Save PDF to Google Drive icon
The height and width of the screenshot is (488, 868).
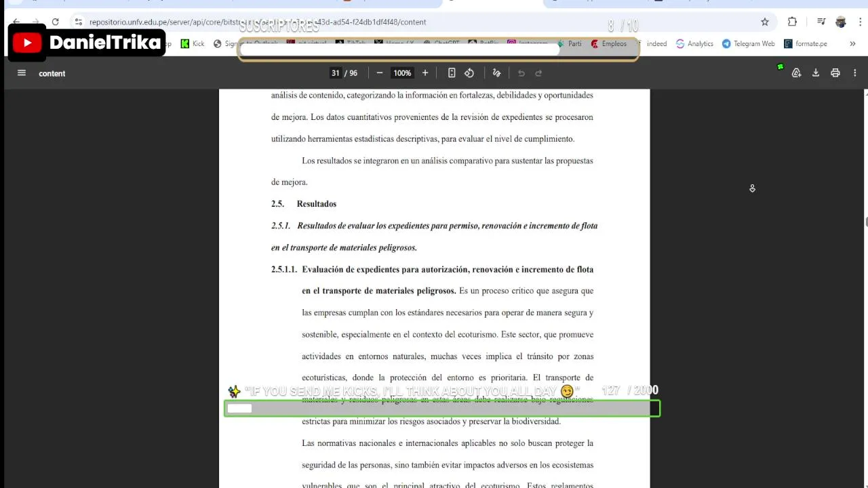point(797,73)
